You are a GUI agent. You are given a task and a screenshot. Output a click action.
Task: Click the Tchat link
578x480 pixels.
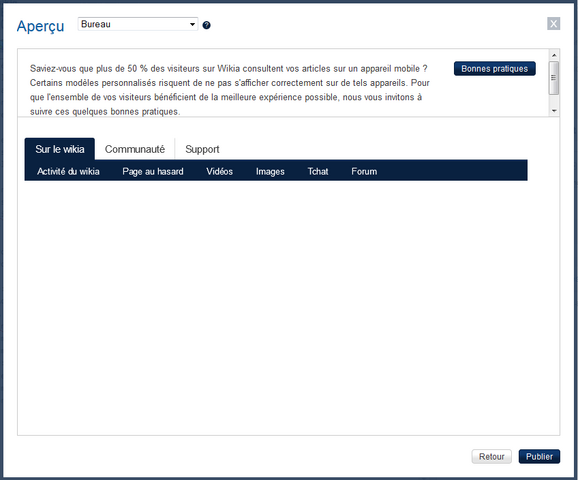[x=318, y=171]
